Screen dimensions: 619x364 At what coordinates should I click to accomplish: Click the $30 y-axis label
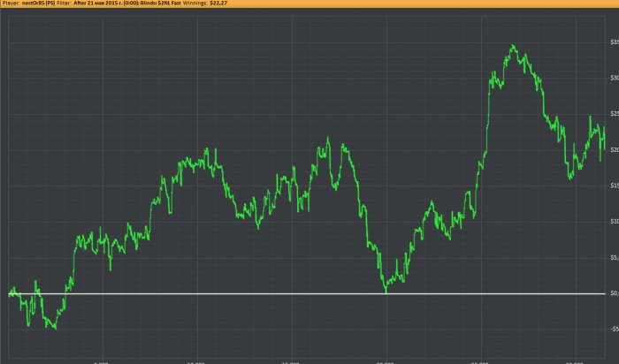[x=615, y=78]
